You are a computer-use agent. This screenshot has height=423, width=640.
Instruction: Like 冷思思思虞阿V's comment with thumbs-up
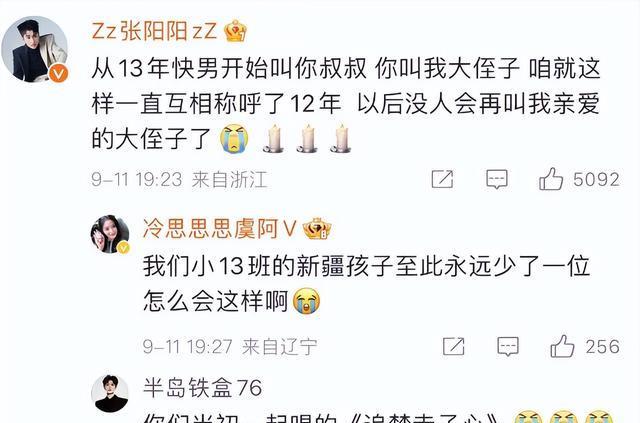tap(562, 346)
